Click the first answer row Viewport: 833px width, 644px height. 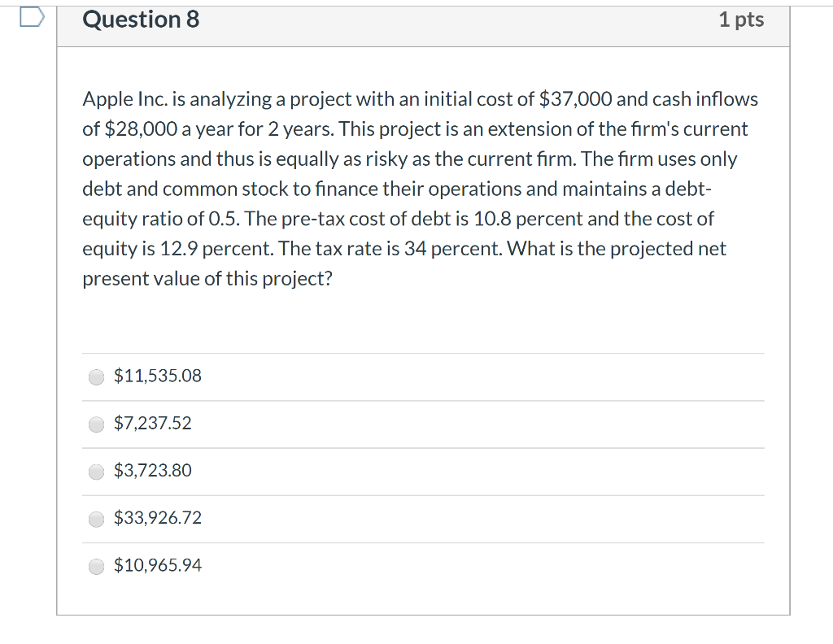tap(423, 376)
